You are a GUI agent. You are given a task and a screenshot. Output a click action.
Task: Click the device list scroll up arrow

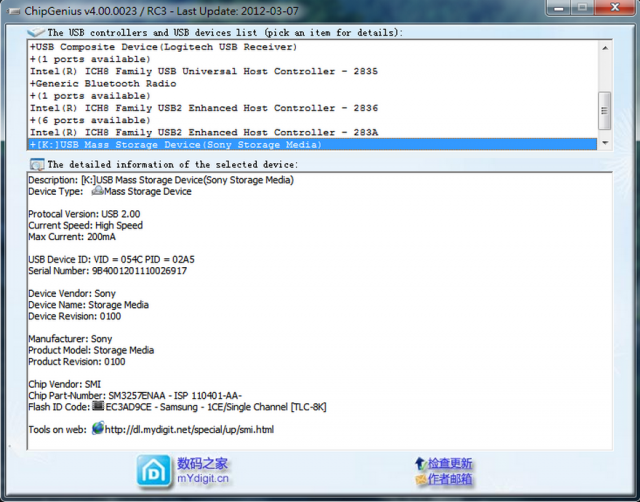(x=605, y=48)
